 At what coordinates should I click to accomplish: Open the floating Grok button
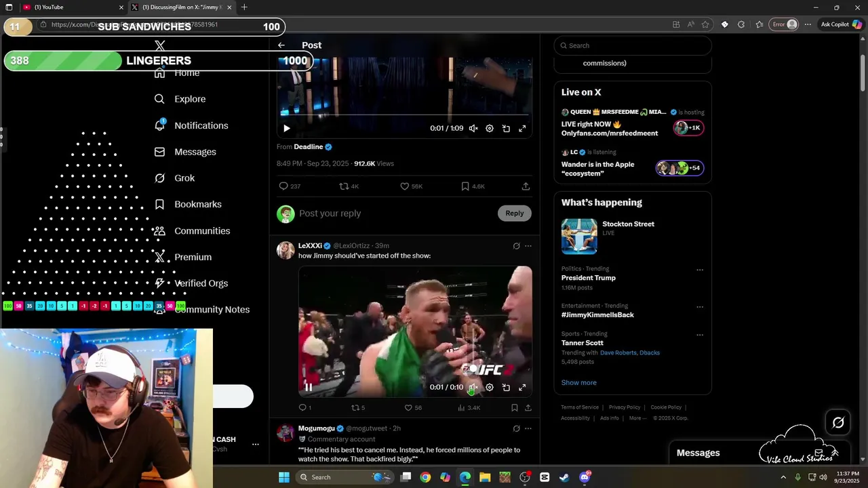pyautogui.click(x=838, y=423)
